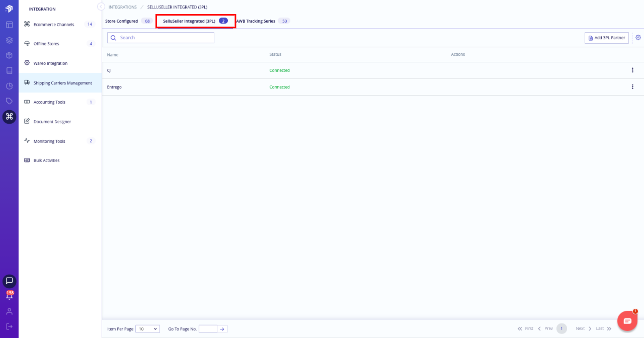This screenshot has height=338, width=644.
Task: Open Monitoring Tools menu item
Action: click(60, 141)
